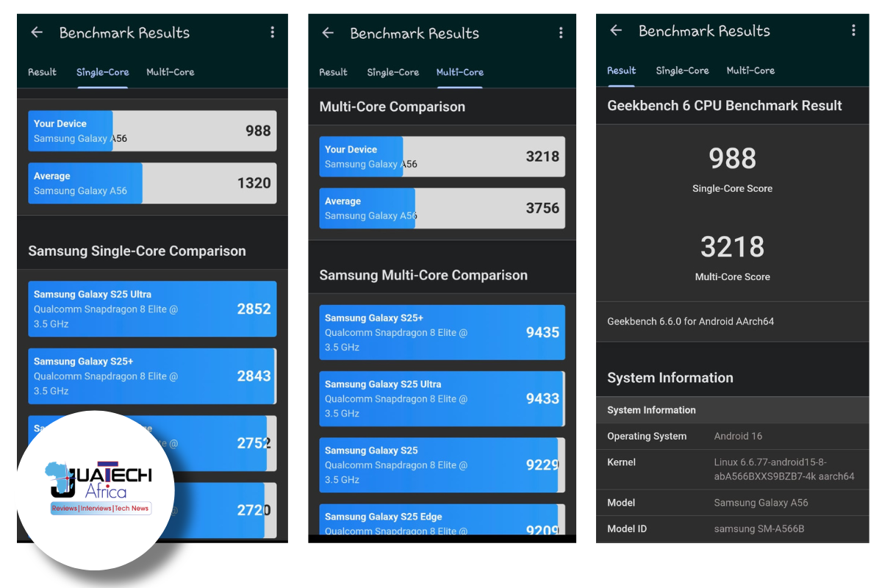Click the System Information table header row
882x588 pixels.
click(732, 410)
